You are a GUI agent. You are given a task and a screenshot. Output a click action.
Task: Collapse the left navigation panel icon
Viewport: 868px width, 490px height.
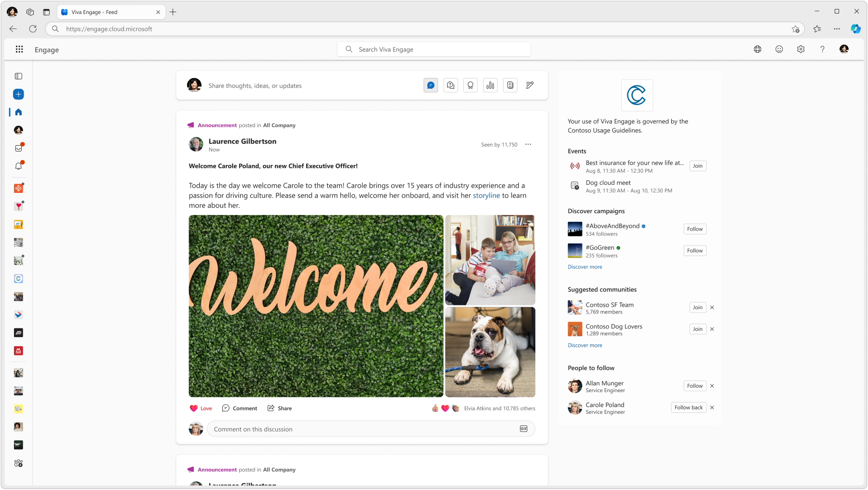point(18,76)
